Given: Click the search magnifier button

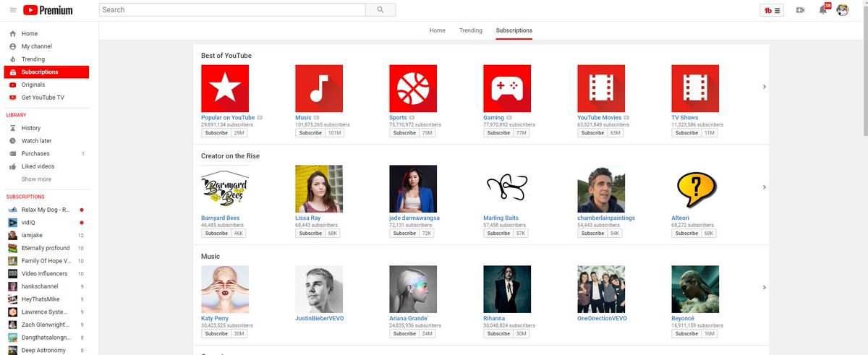Looking at the screenshot, I should [380, 10].
